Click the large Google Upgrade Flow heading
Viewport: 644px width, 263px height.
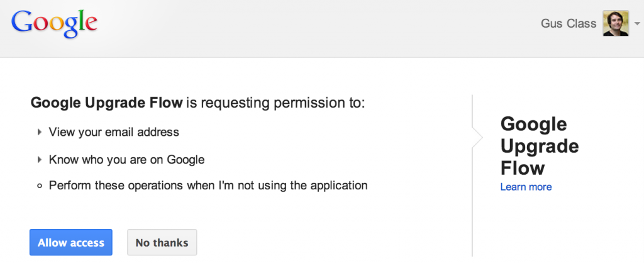[539, 146]
